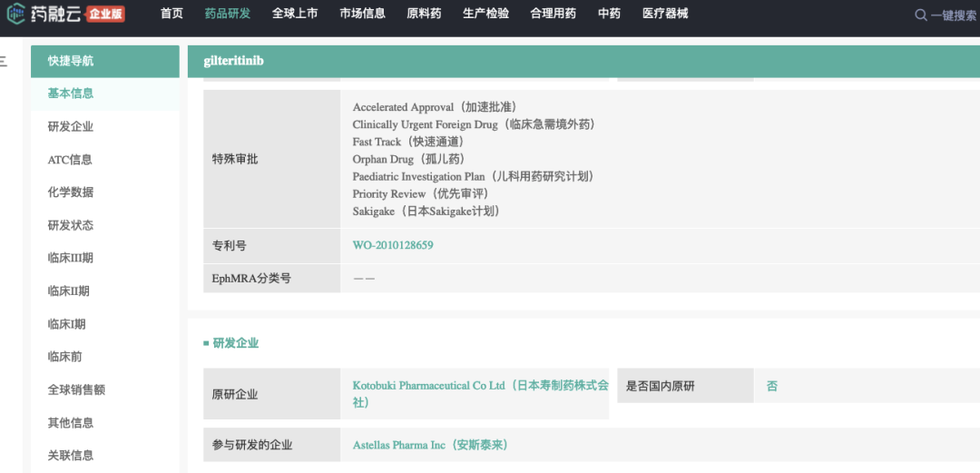Open the 原料药 menu
The width and height of the screenshot is (980, 473).
click(x=424, y=14)
